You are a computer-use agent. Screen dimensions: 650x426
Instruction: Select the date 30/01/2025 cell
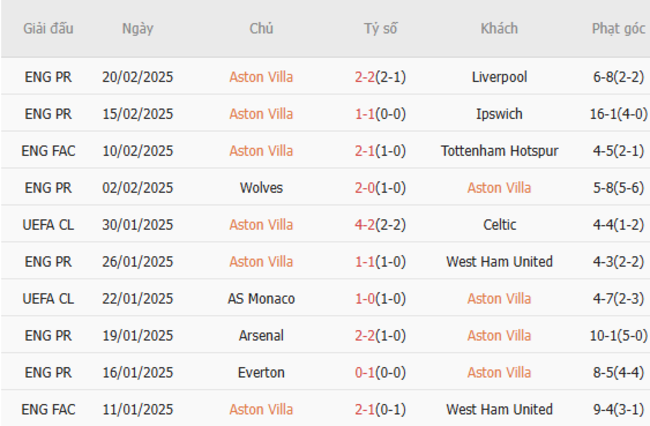point(137,225)
